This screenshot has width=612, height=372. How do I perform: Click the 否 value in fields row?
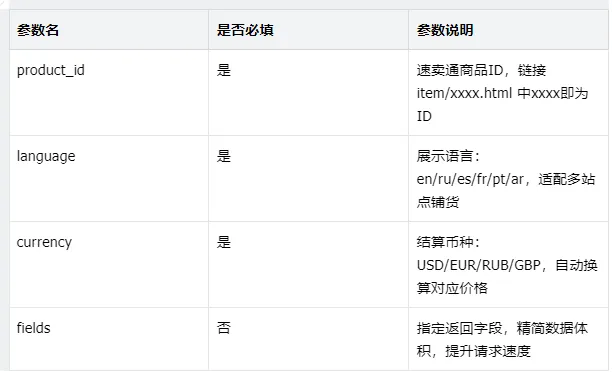pyautogui.click(x=224, y=328)
